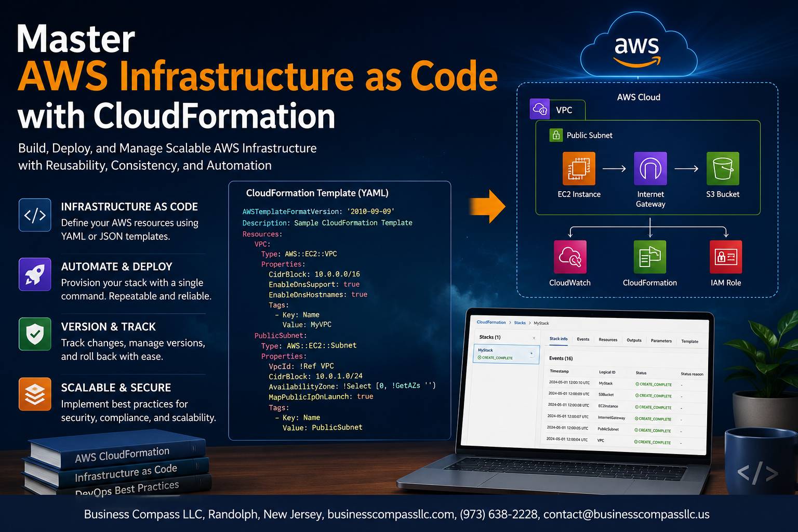Click the InternetGateway logical ID cell
The image size is (798, 532).
(x=611, y=418)
